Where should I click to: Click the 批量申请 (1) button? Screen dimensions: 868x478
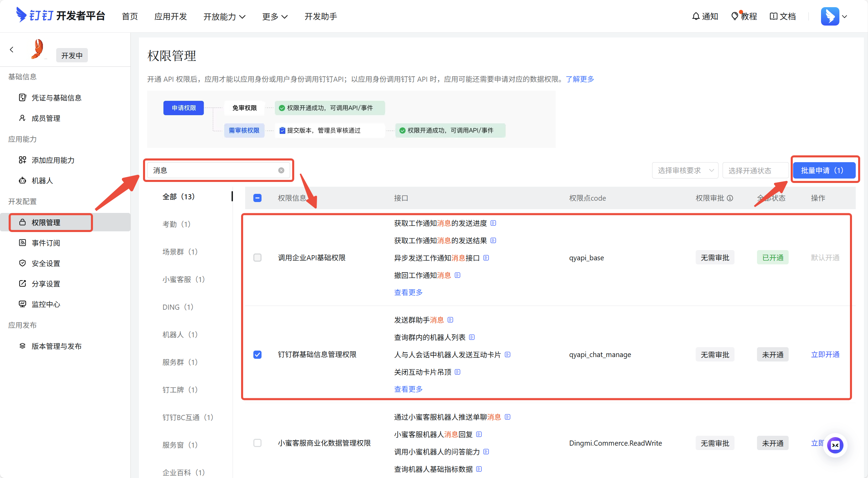click(824, 170)
